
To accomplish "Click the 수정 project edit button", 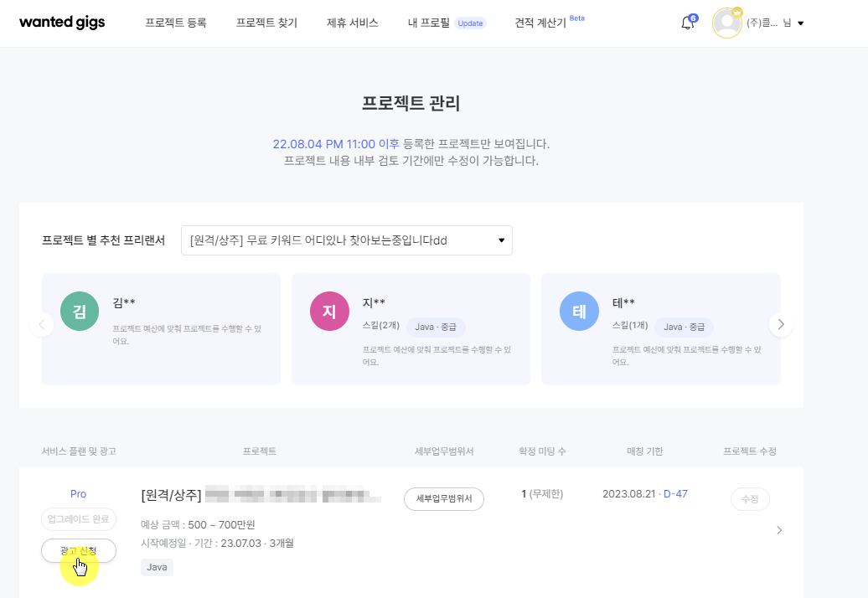I will coord(750,498).
